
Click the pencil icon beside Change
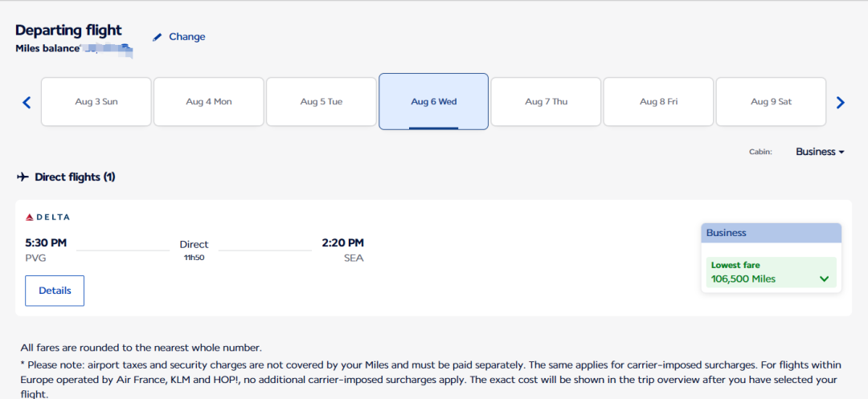point(158,37)
